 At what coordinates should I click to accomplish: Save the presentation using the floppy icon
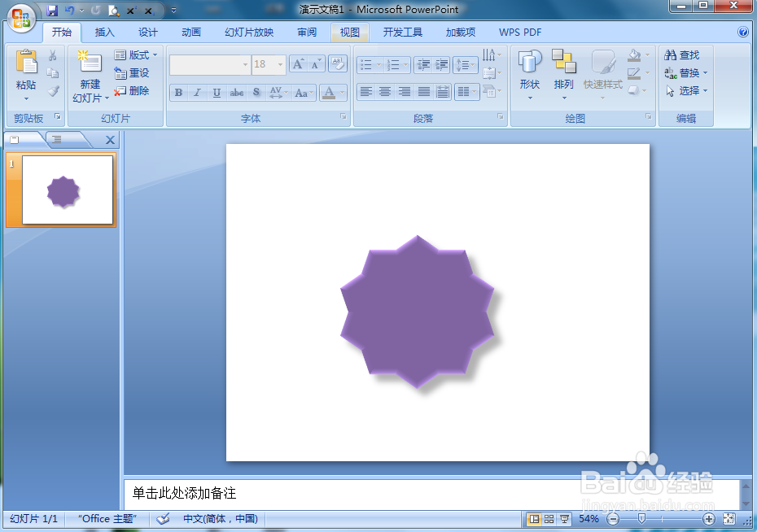coord(51,10)
